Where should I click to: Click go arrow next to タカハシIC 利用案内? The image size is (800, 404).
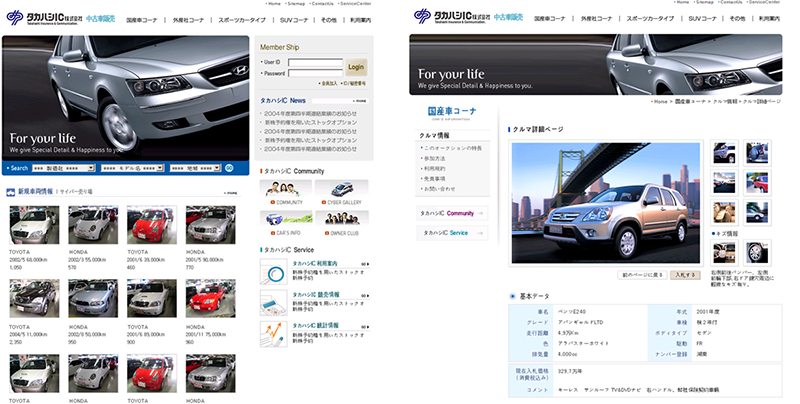pyautogui.click(x=365, y=264)
